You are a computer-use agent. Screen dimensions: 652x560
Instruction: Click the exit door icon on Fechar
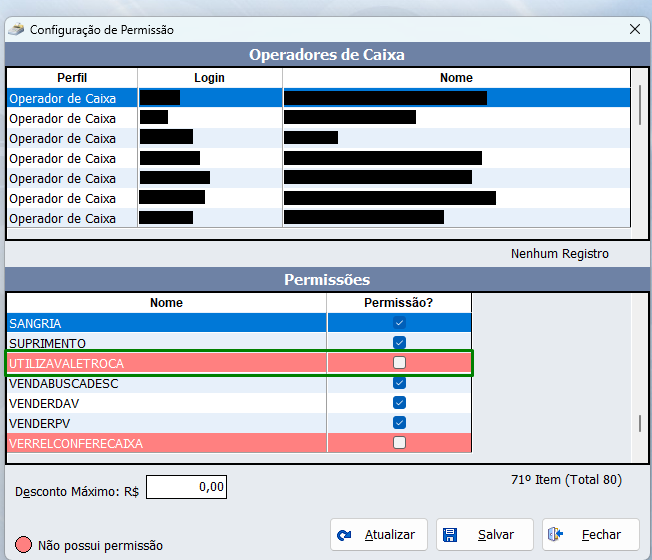click(556, 535)
